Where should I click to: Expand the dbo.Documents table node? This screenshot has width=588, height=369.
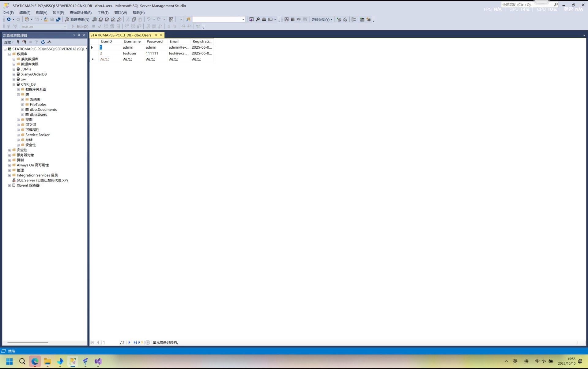click(x=23, y=110)
